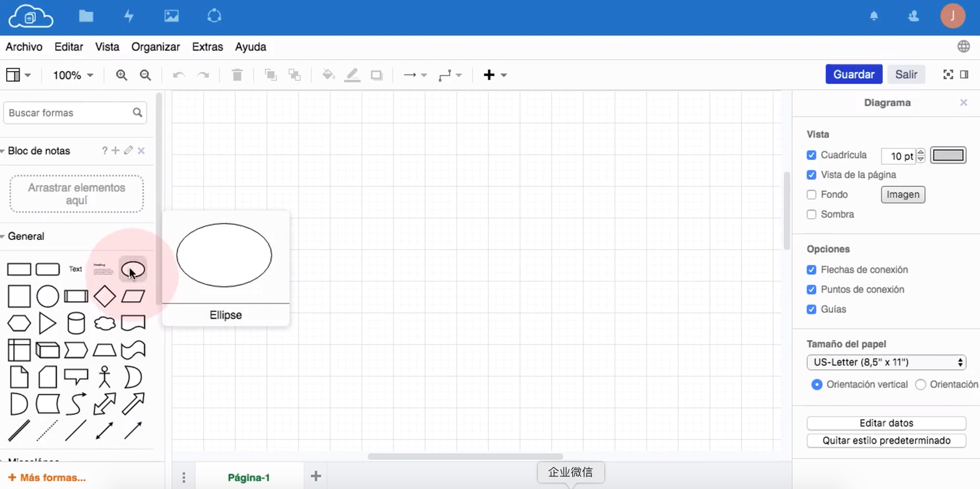Image resolution: width=980 pixels, height=489 pixels.
Task: Open the view layout dropdown
Action: click(18, 75)
